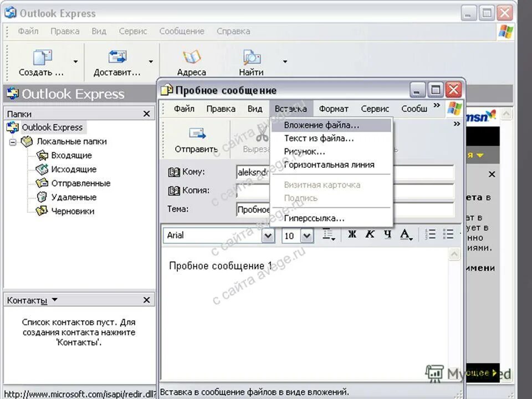Open Файл menu in Пробное сообщение window
This screenshot has height=399, width=532.
pos(184,109)
